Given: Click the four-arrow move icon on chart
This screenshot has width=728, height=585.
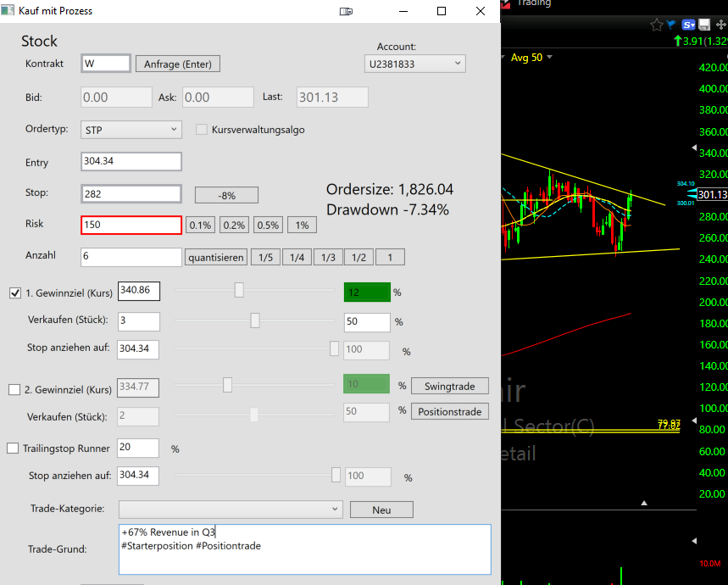Looking at the screenshot, I should (x=721, y=25).
